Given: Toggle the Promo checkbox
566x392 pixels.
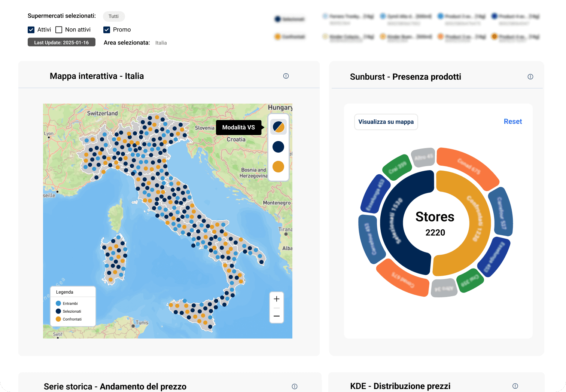Looking at the screenshot, I should (107, 30).
